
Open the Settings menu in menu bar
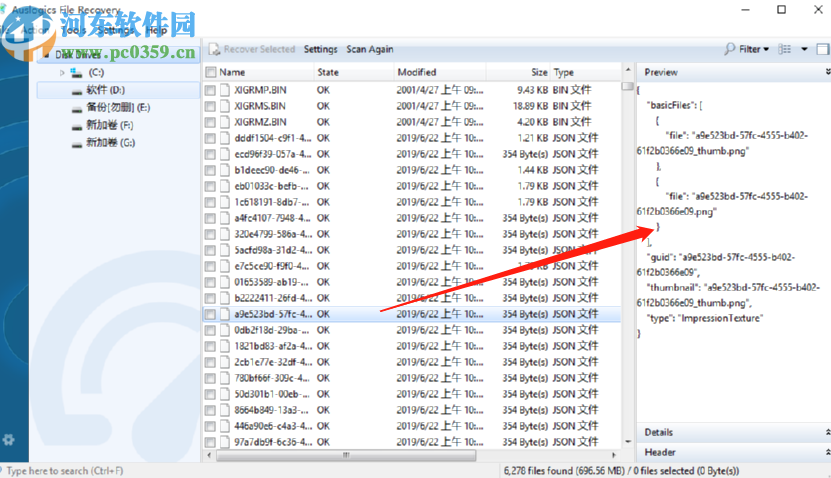pos(115,30)
